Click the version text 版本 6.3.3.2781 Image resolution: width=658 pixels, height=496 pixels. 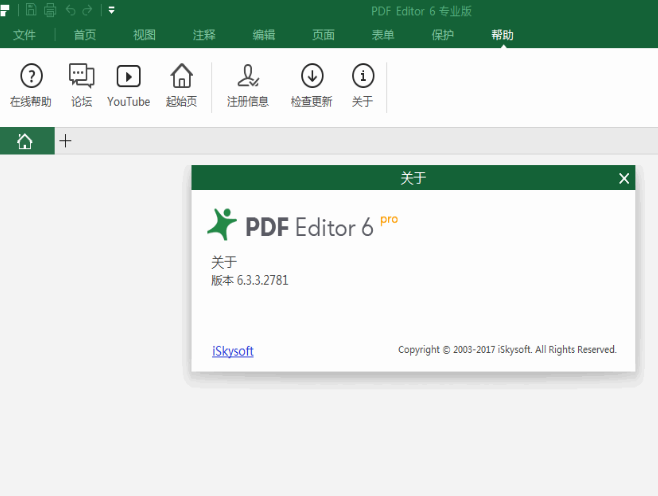pos(250,280)
